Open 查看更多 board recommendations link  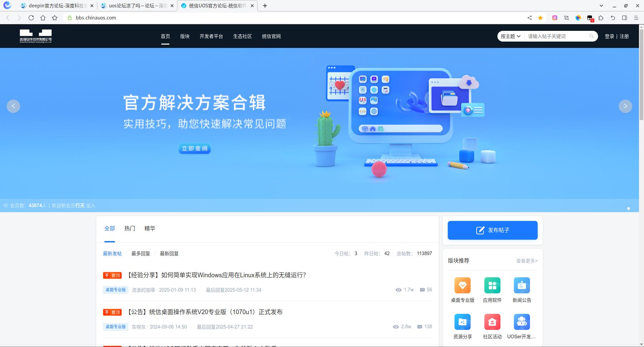527,261
